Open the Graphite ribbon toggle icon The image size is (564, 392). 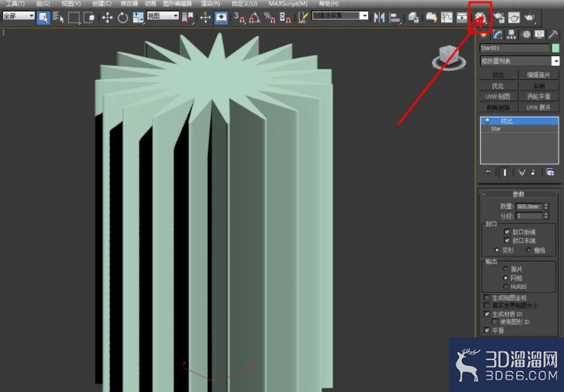coord(431,17)
